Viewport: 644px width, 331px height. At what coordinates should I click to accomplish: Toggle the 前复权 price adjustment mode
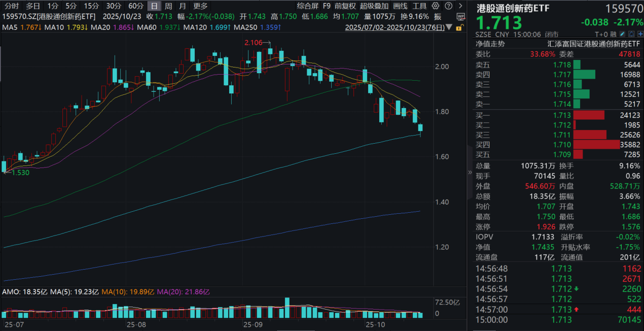(x=345, y=6)
